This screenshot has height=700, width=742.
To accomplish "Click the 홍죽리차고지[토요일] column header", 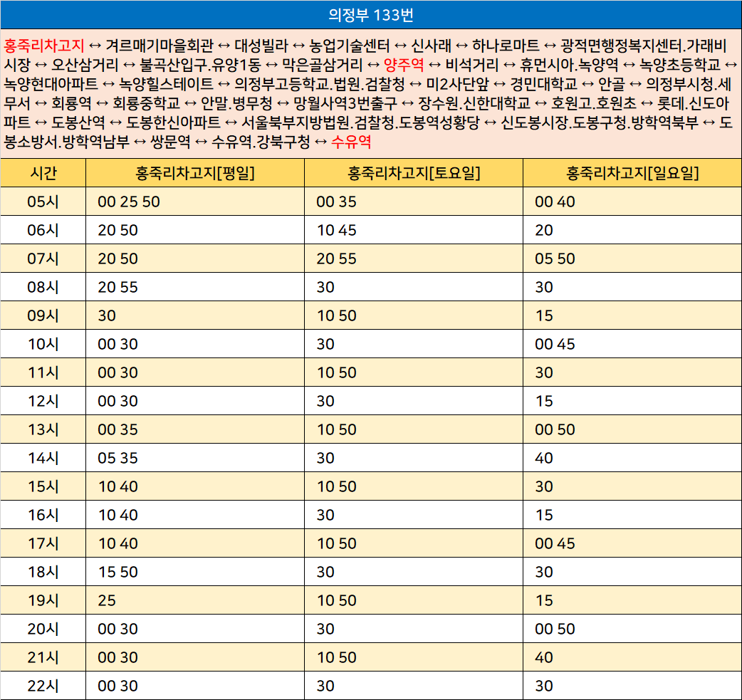I will tap(414, 173).
